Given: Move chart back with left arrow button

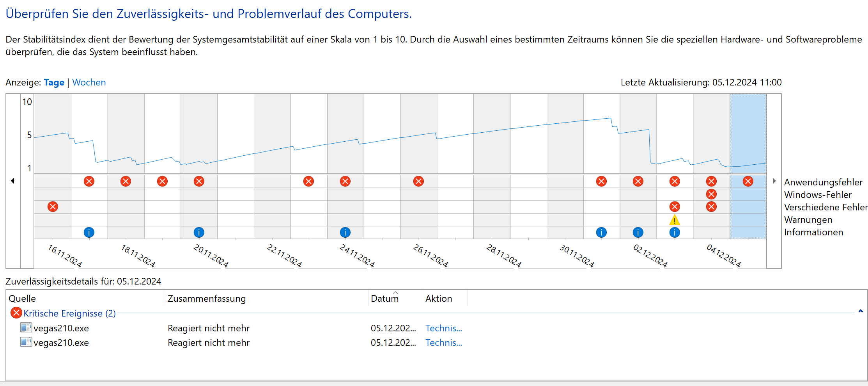Looking at the screenshot, I should 13,181.
